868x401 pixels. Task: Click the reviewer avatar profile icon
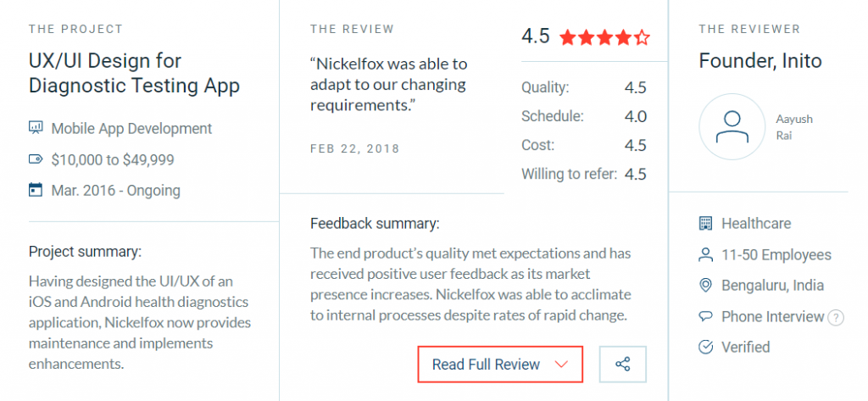coord(730,126)
